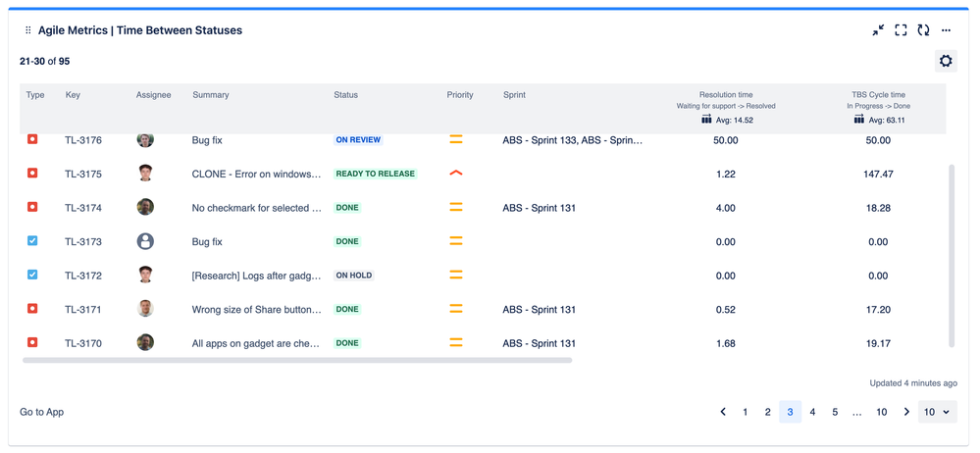
Task: Grab the drag handle beside the gadget title
Action: coord(28,30)
